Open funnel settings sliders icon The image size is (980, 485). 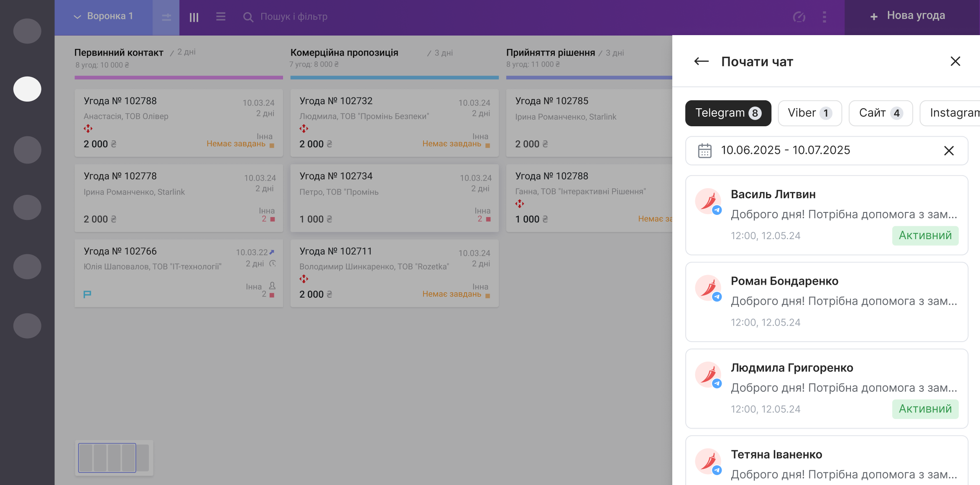[x=166, y=17]
